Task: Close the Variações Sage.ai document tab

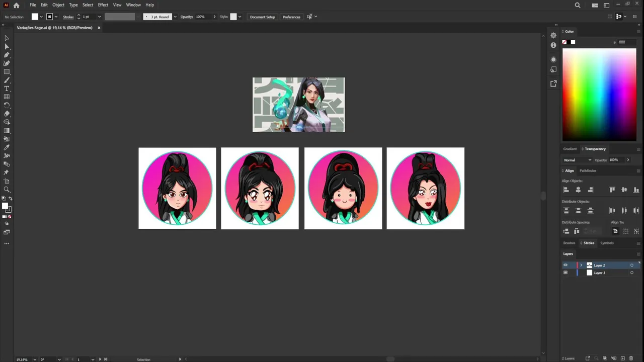Action: pos(99,28)
